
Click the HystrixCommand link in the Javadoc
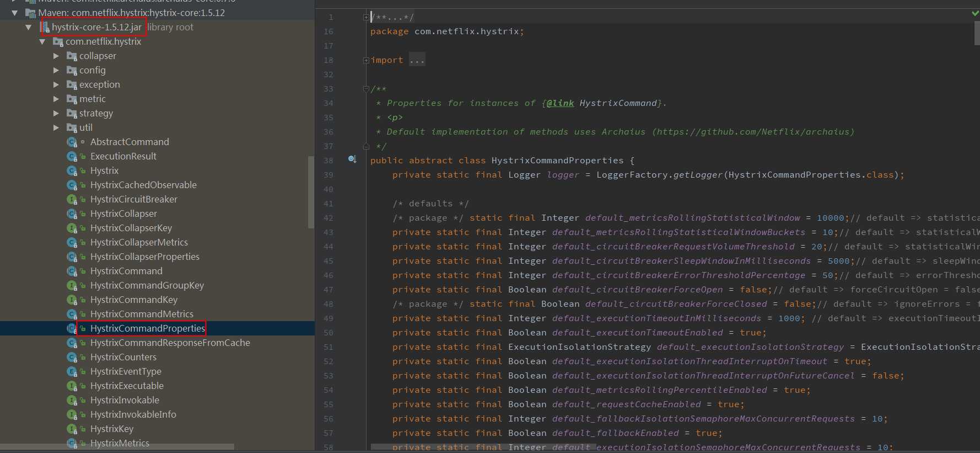(618, 103)
